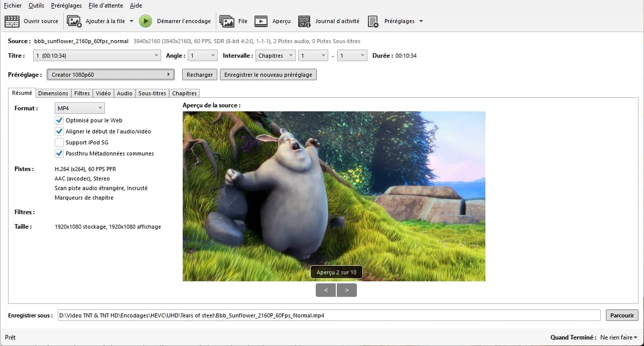Open the Outils menu

tap(36, 6)
